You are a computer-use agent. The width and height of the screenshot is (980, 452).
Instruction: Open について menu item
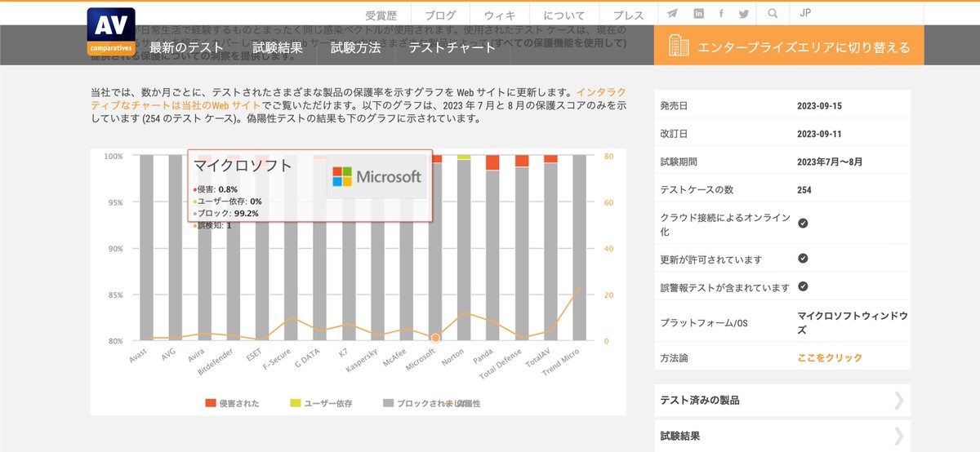564,16
